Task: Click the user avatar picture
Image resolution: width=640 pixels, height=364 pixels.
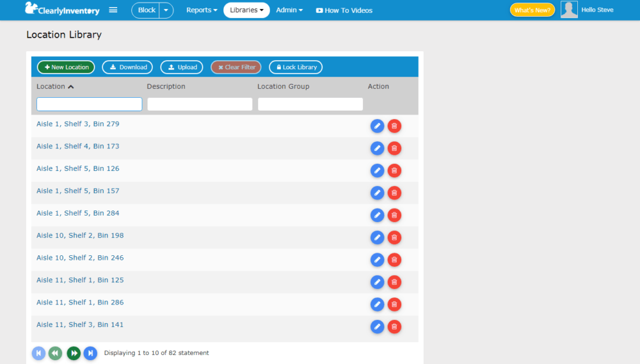Action: pos(569,10)
